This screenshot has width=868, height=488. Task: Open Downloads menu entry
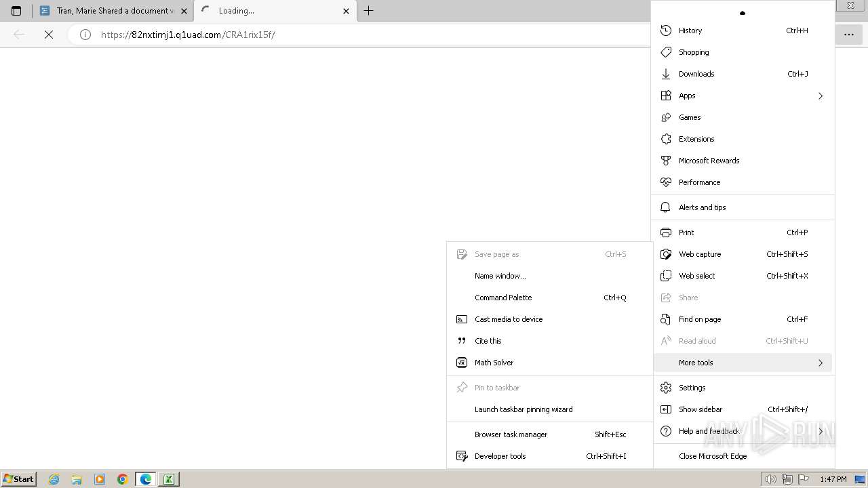click(x=743, y=74)
